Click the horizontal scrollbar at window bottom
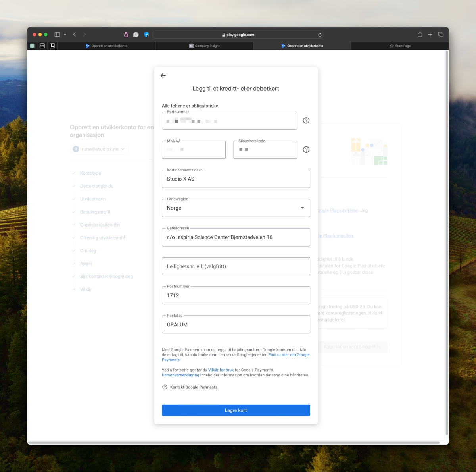This screenshot has width=476, height=472. [234, 443]
